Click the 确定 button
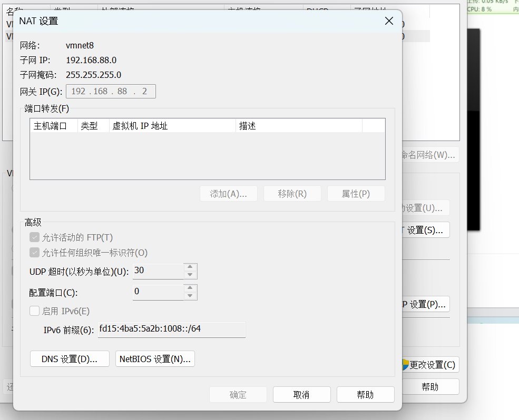The height and width of the screenshot is (420, 519). [238, 395]
